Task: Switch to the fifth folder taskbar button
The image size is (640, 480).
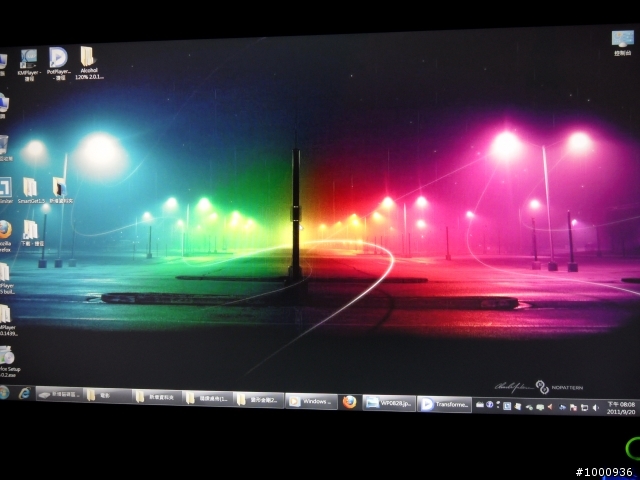Action: [x=259, y=400]
